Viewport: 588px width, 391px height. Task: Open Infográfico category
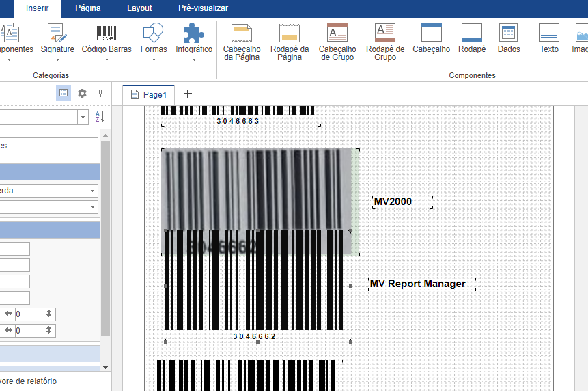(194, 42)
